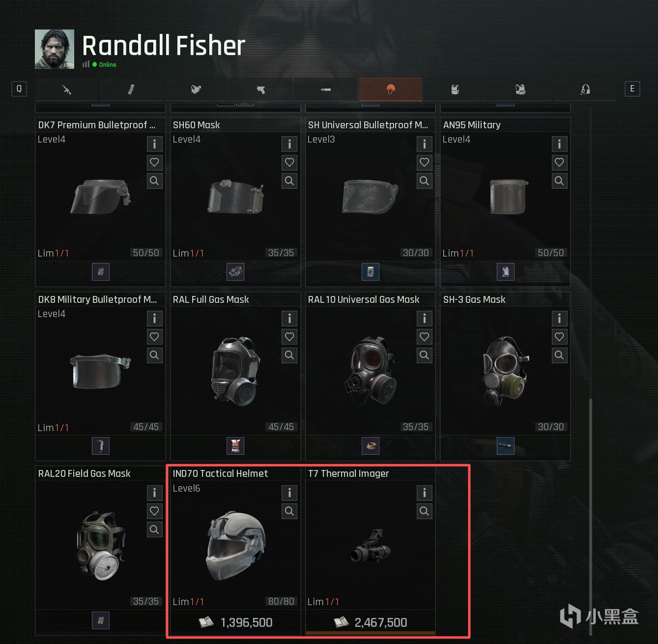Go to previous category with Q button
658x644 pixels.
click(x=19, y=88)
